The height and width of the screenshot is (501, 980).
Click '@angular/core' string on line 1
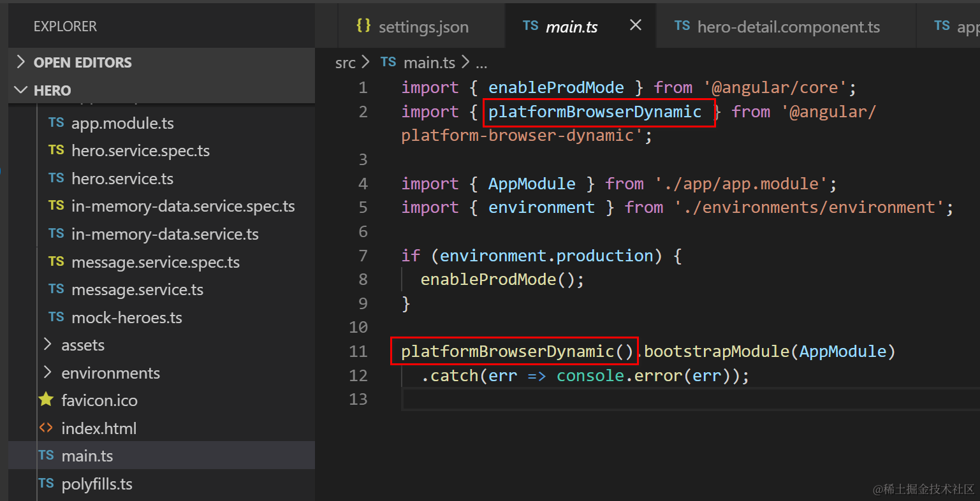click(x=776, y=87)
